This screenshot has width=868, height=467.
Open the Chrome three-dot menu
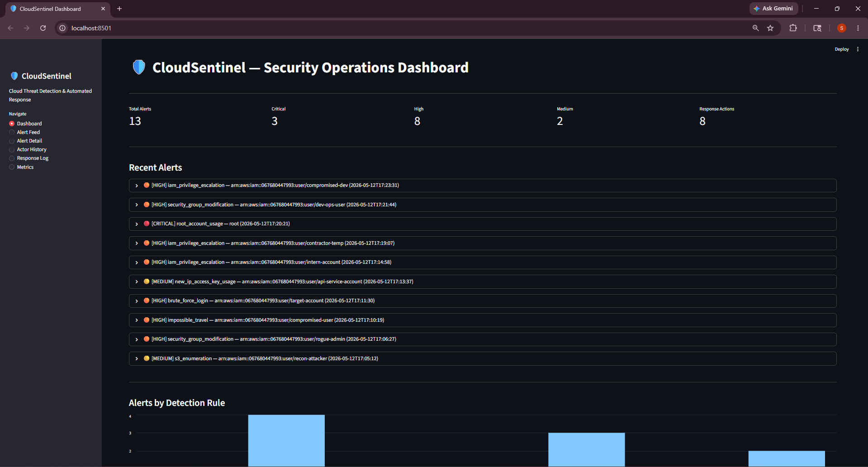click(858, 28)
